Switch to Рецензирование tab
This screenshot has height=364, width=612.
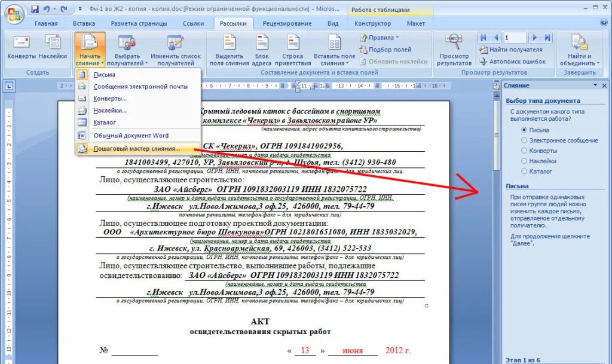coord(287,23)
